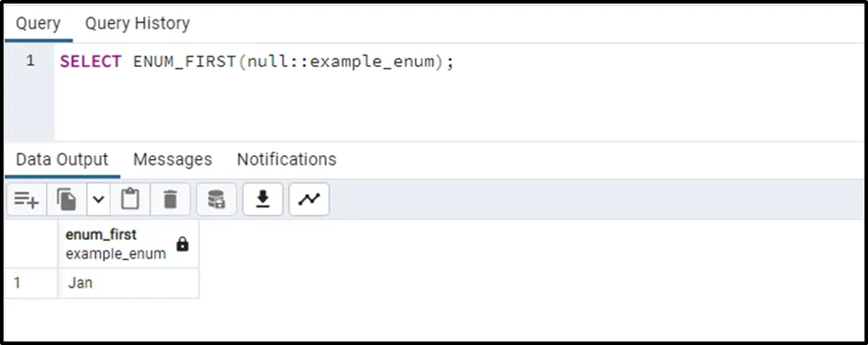This screenshot has height=345, width=868.
Task: Click the lock icon in enum_first column
Action: (182, 244)
